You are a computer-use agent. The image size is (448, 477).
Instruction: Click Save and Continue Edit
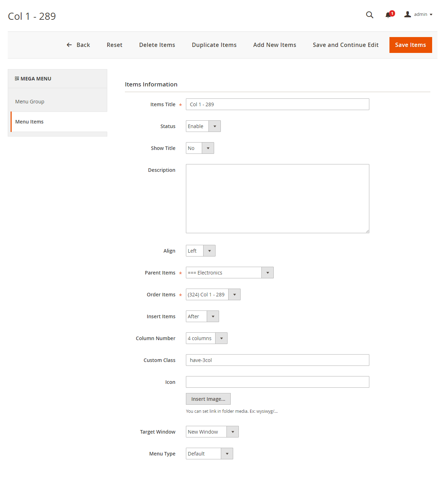point(345,45)
